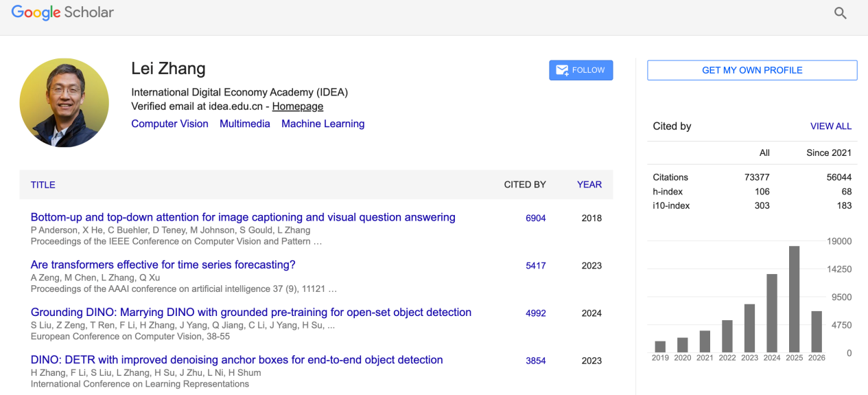View the 5417 citing articles link
Viewport: 868px width, 395px height.
tap(536, 266)
